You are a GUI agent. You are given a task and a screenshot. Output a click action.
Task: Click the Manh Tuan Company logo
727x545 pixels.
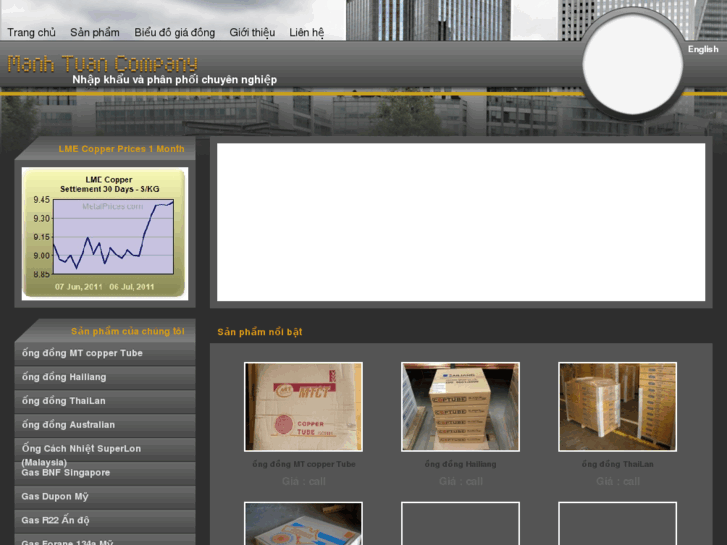[102, 64]
